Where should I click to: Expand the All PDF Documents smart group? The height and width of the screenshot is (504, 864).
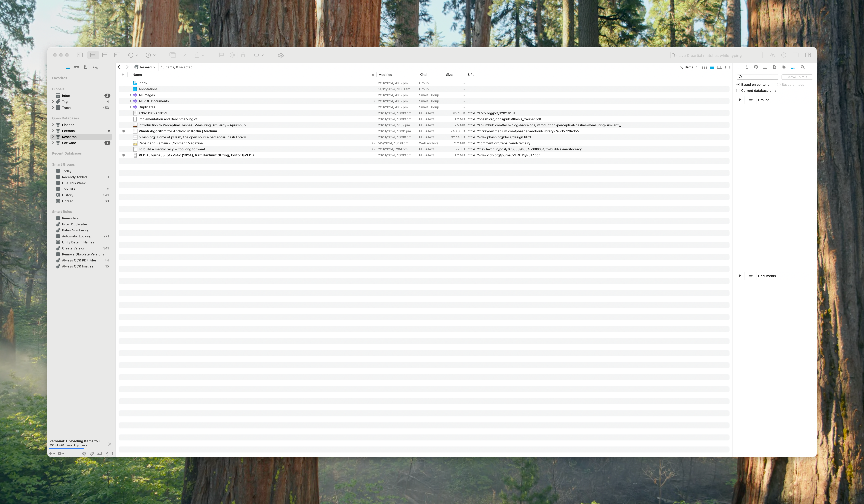coord(130,101)
